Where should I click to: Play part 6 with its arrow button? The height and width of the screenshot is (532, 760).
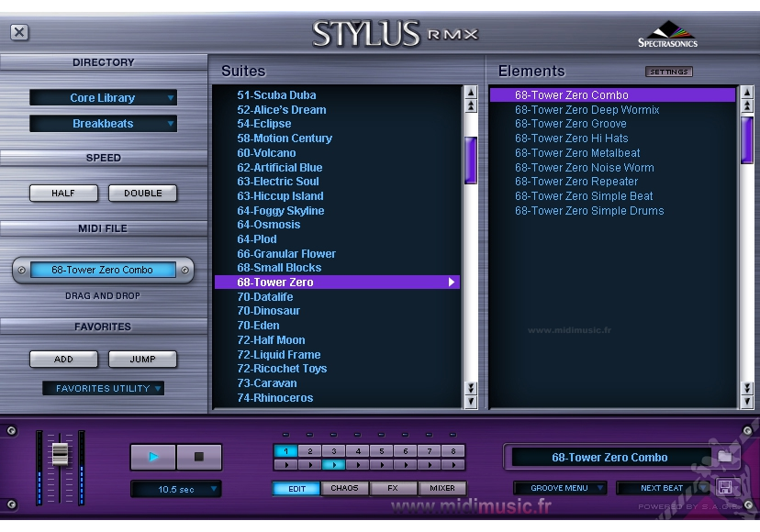click(x=406, y=465)
